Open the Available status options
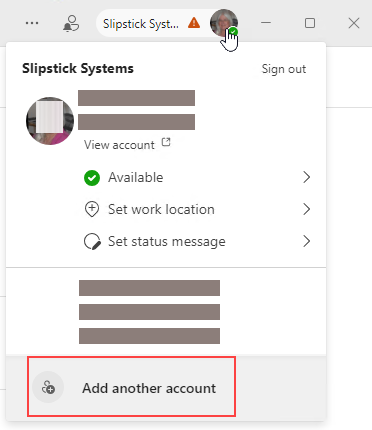 pyautogui.click(x=197, y=177)
